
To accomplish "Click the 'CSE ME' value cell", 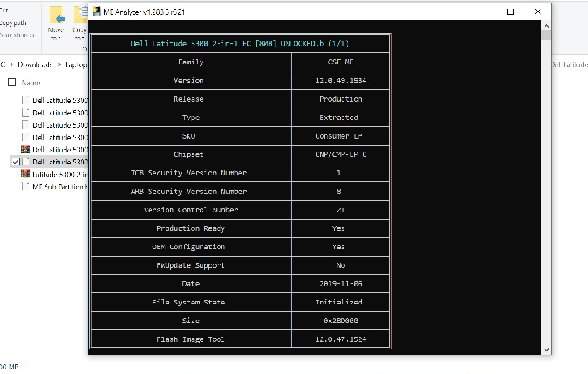I will pos(341,62).
